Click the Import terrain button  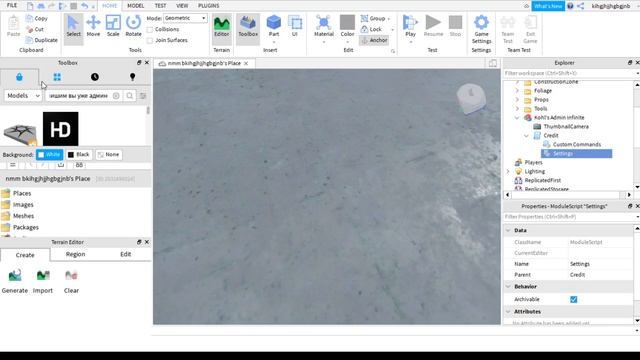pos(43,281)
